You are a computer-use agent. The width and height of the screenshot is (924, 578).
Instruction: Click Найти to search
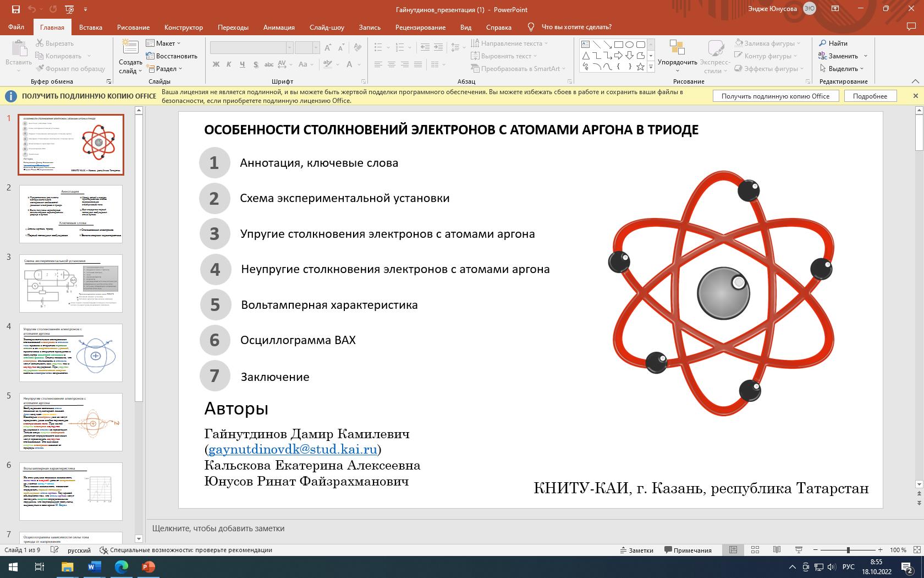[x=833, y=43]
